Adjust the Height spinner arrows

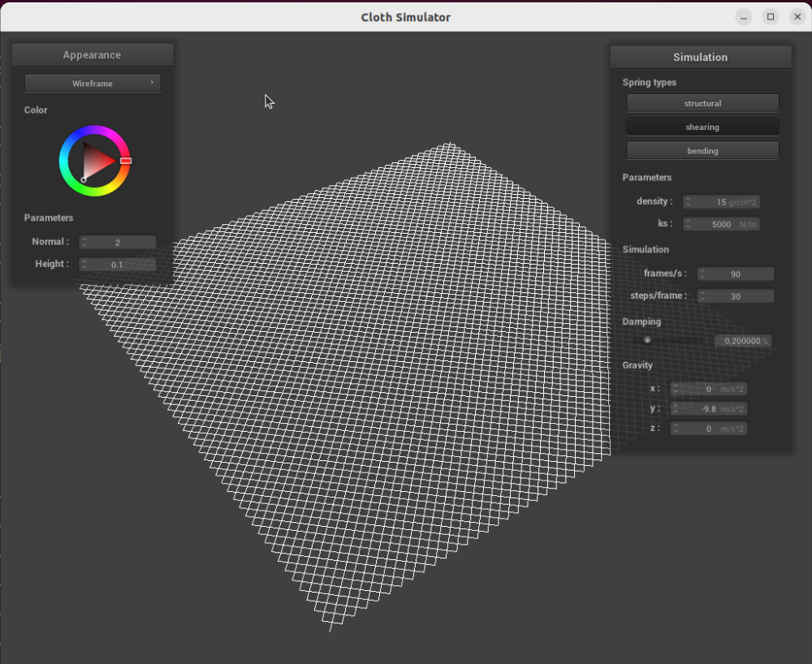click(84, 265)
